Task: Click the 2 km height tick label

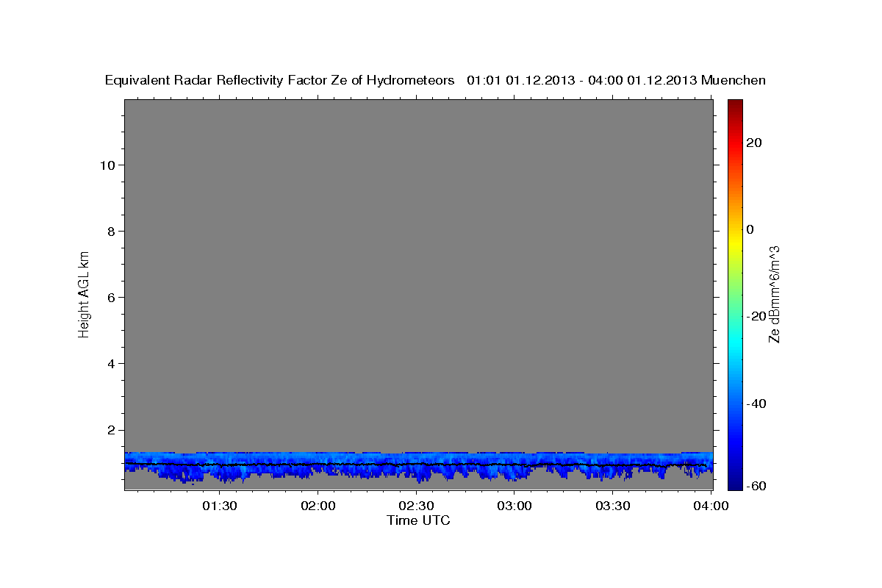Action: pyautogui.click(x=112, y=430)
